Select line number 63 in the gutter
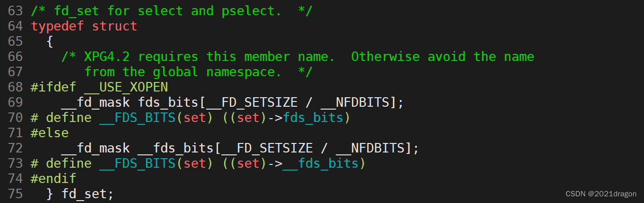This screenshot has height=203, width=644. (x=15, y=11)
